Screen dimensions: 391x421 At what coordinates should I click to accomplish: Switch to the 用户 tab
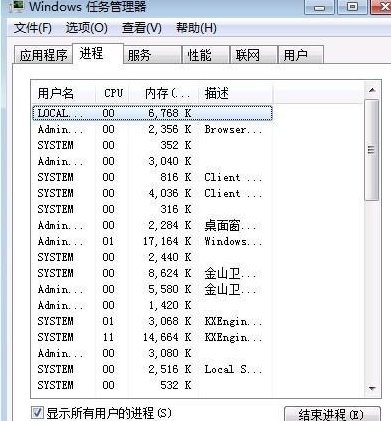[x=301, y=55]
